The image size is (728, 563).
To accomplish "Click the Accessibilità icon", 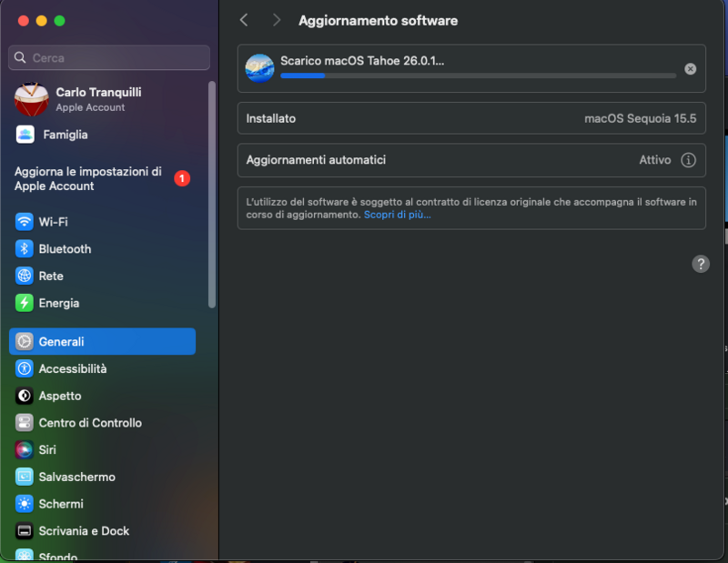I will tap(25, 368).
